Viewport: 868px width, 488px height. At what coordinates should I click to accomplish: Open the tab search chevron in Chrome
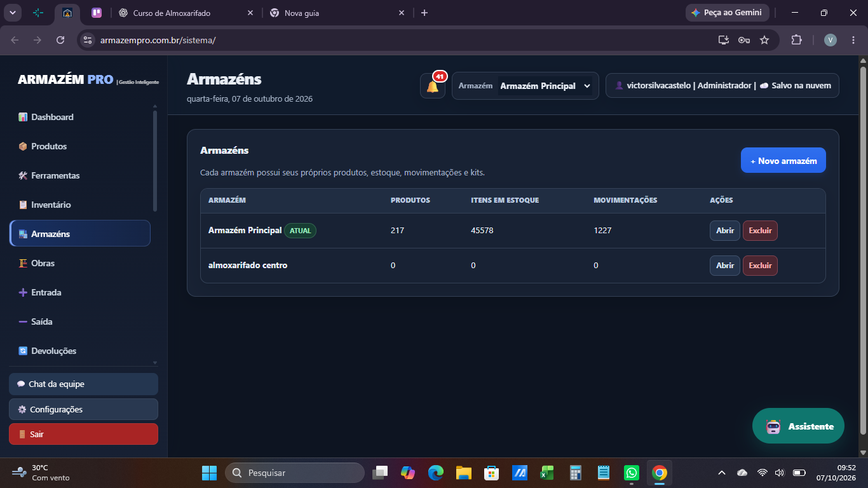(x=13, y=13)
